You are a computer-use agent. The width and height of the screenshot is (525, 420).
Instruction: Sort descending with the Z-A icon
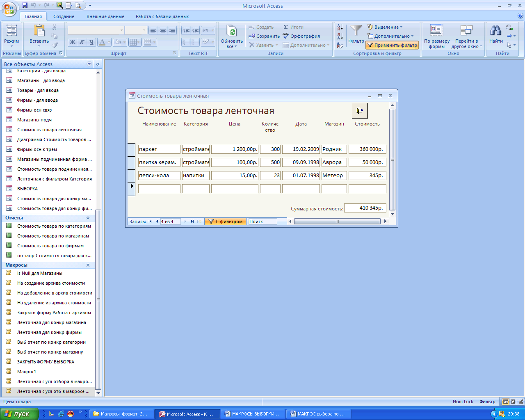(340, 36)
